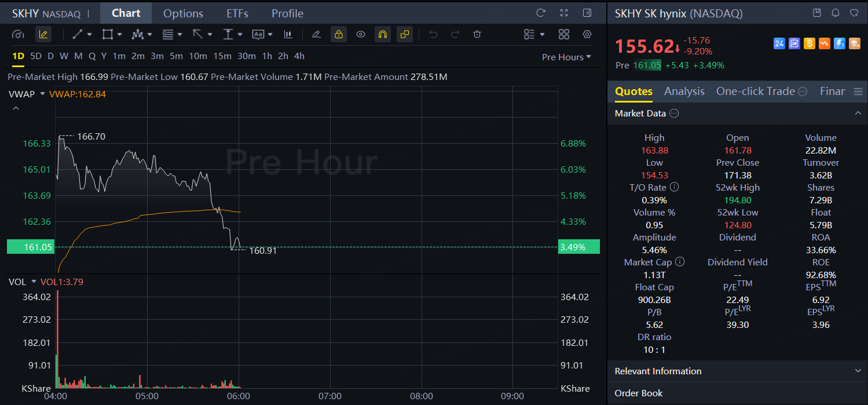Select the Fibonacci lines tool

tap(168, 34)
